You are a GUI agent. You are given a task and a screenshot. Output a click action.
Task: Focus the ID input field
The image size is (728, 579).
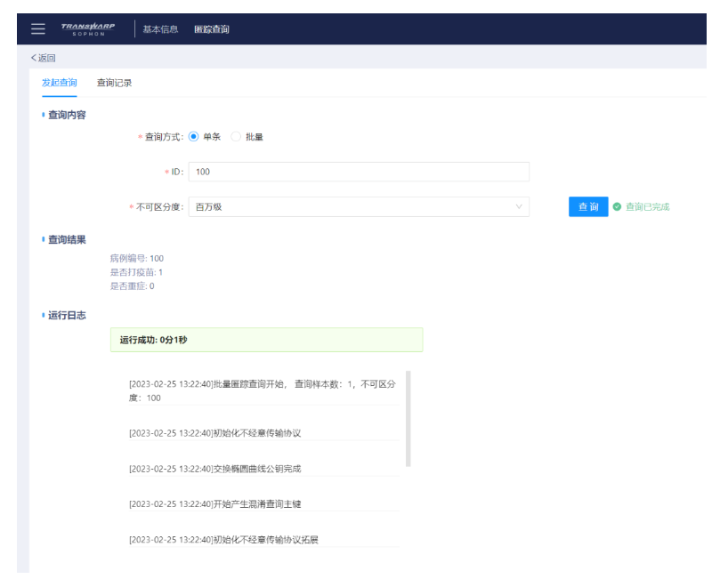(x=359, y=172)
